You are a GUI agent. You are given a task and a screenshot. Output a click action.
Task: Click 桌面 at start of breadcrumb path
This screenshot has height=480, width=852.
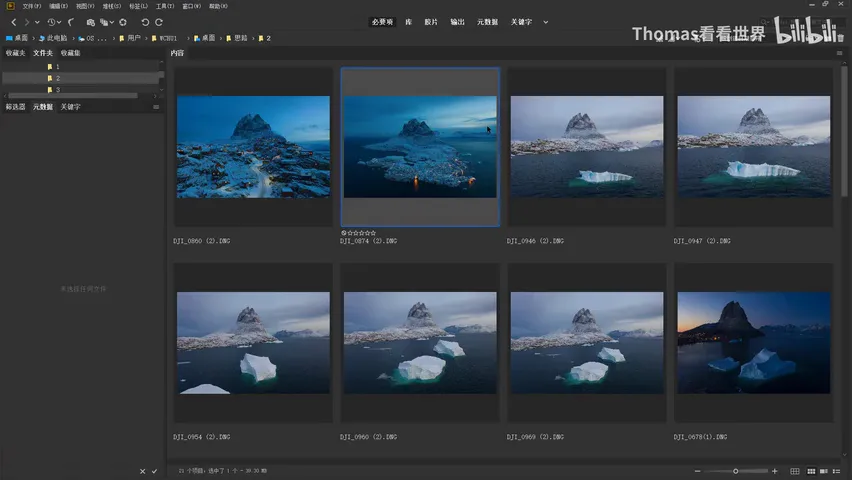coord(17,38)
